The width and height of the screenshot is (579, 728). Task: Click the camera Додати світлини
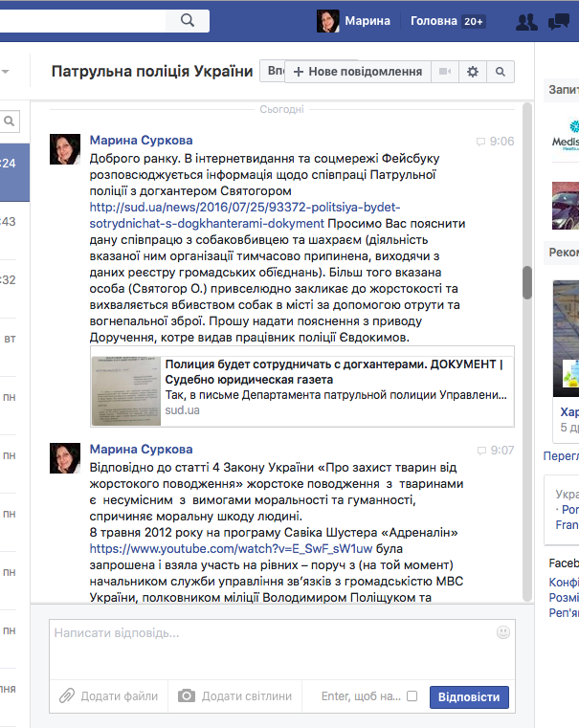coord(187,696)
